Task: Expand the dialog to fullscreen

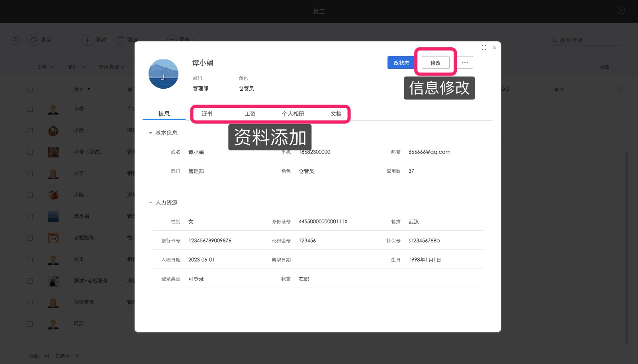Action: tap(484, 47)
